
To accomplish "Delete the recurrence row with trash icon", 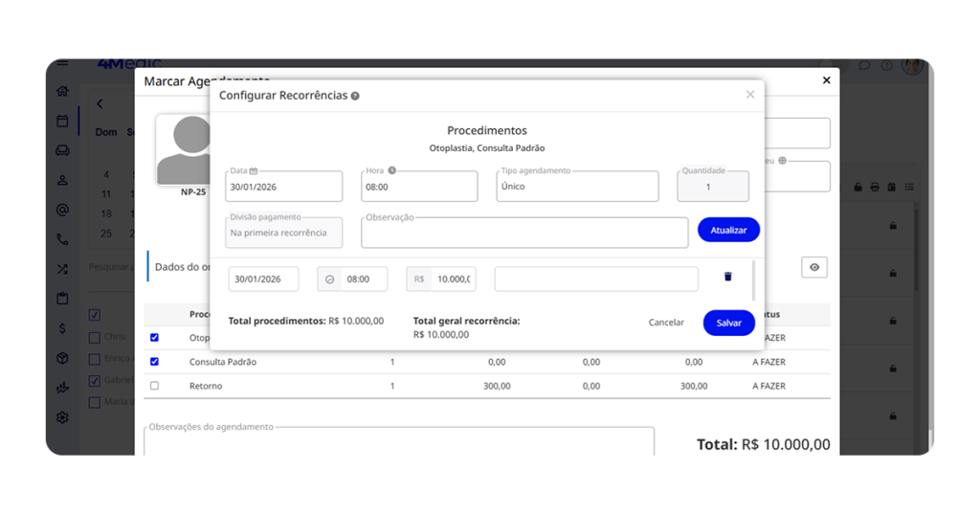I will [727, 278].
